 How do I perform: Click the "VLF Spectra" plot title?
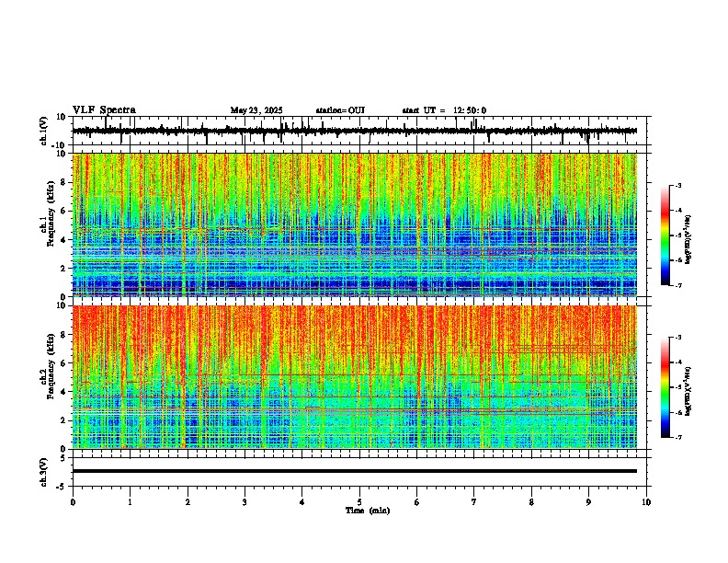(104, 110)
